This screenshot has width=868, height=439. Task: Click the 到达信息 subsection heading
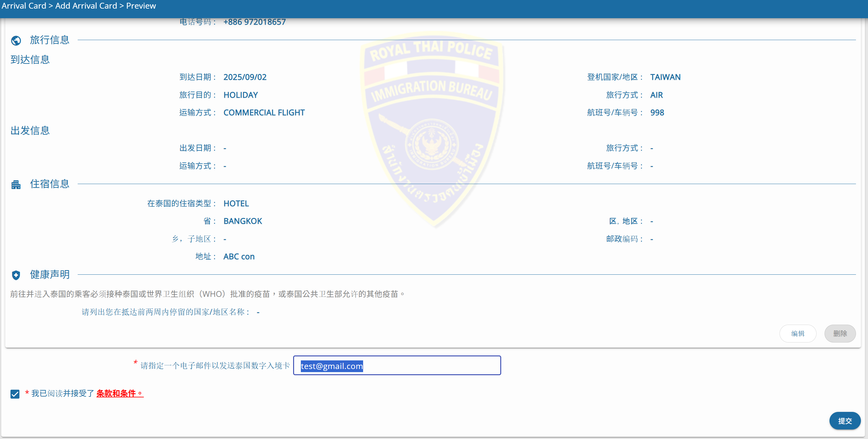tap(30, 59)
